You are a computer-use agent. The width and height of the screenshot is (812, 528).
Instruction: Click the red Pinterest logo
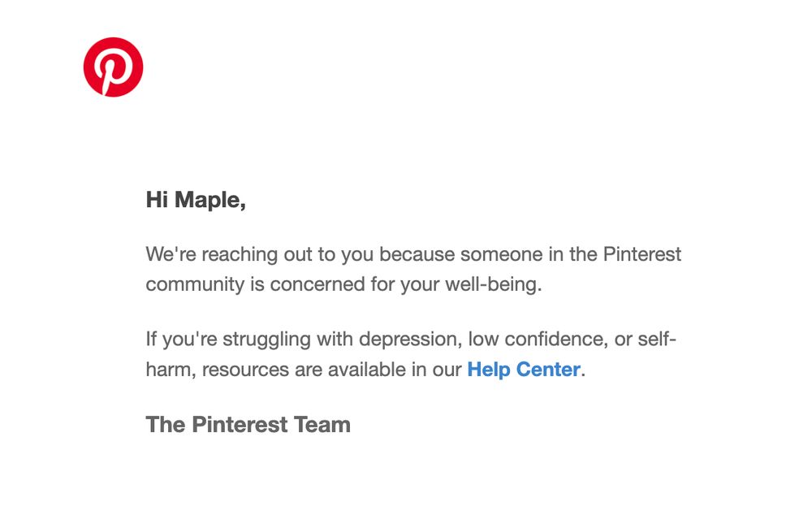[x=114, y=67]
